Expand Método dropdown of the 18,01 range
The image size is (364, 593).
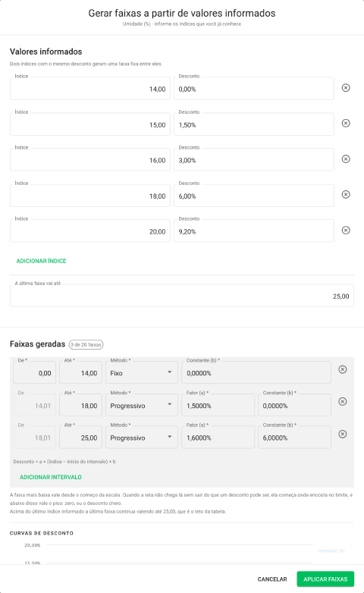click(x=142, y=438)
